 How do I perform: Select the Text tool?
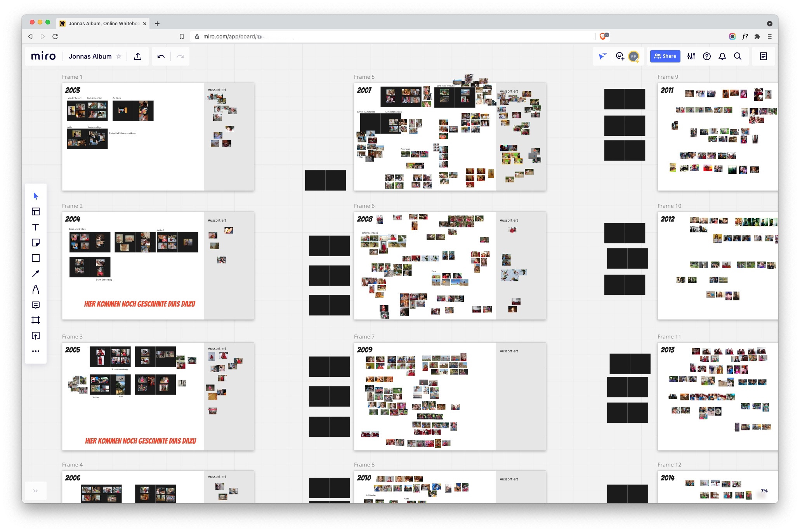35,227
